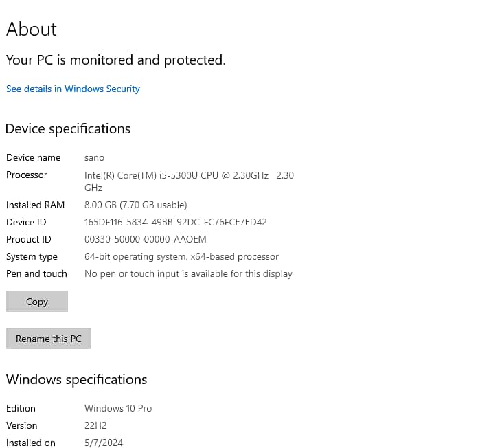The height and width of the screenshot is (448, 502).
Task: Click the Device specifications heading
Action: pos(68,128)
